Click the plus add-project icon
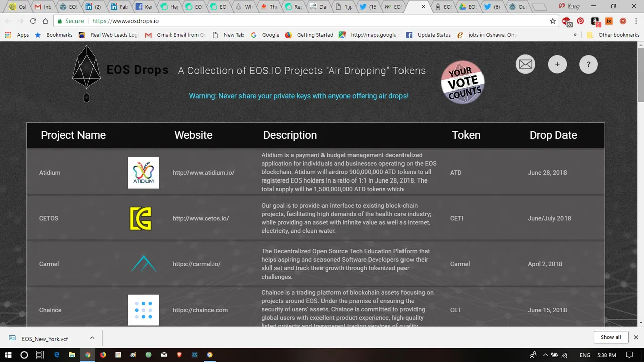This screenshot has width=644, height=362. 557,64
